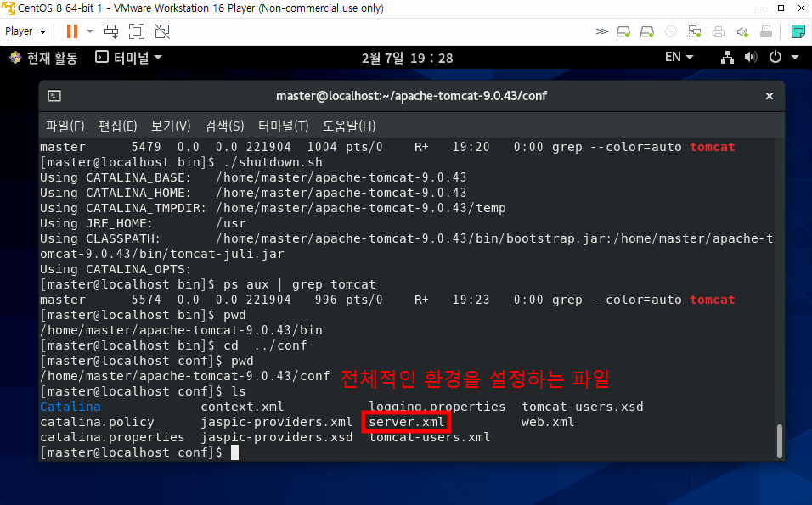
Task: Close the terminal window with the X
Action: (770, 96)
